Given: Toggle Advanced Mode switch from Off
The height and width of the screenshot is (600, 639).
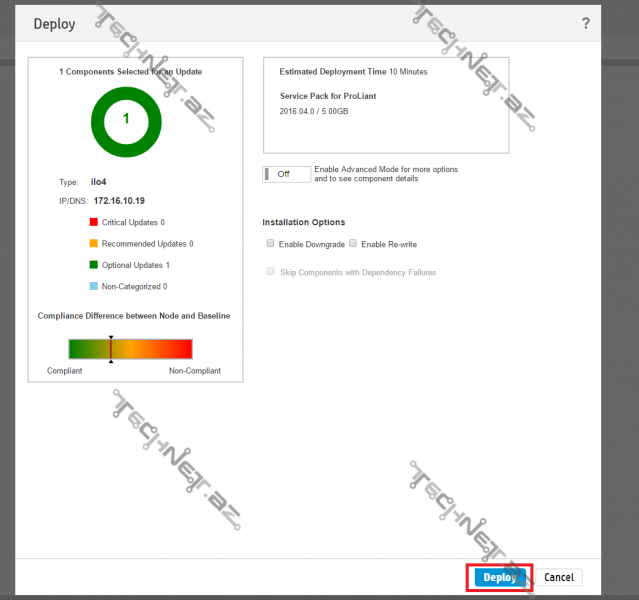Looking at the screenshot, I should tap(286, 174).
